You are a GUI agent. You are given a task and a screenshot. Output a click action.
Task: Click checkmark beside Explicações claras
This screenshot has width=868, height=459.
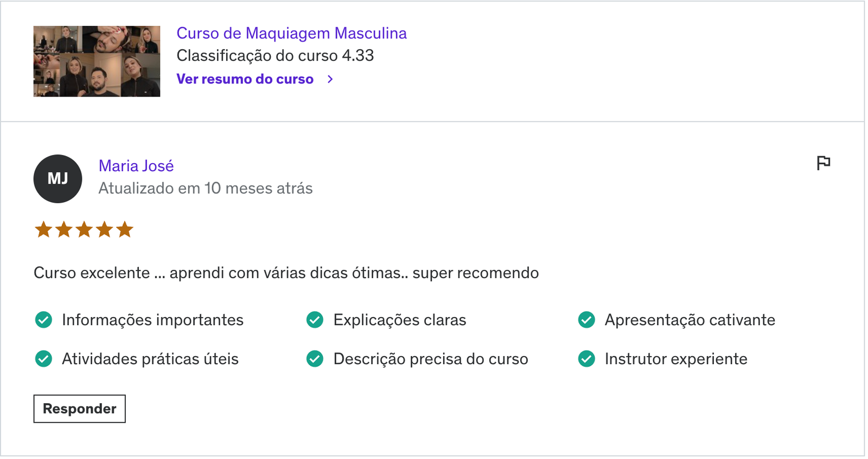coord(315,320)
